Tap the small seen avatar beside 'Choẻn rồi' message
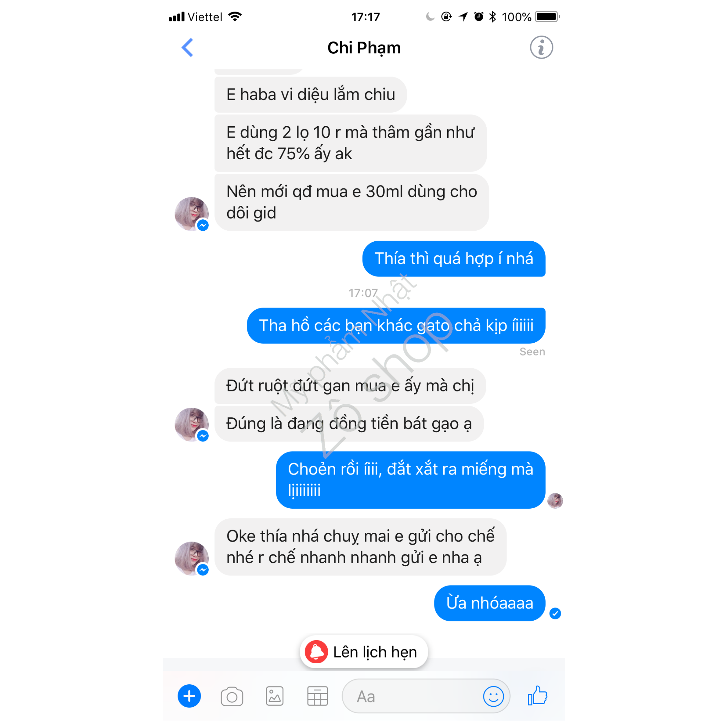728x728 pixels. click(555, 501)
